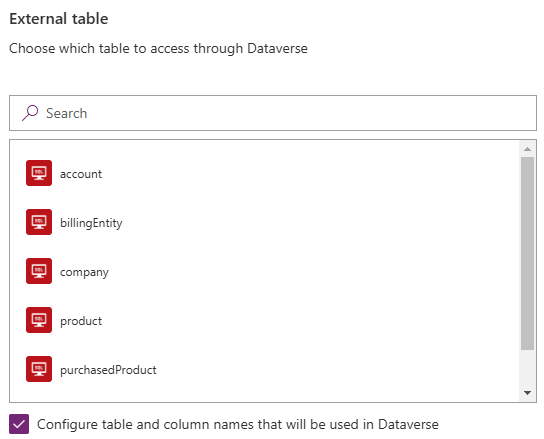Click the red SQL icon beside billingEntity
This screenshot has width=544, height=439.
point(39,222)
